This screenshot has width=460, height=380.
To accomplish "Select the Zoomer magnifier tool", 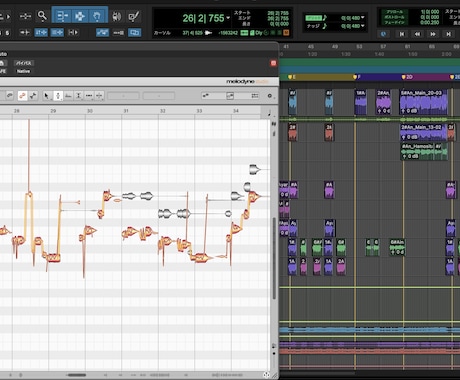I will 42,15.
